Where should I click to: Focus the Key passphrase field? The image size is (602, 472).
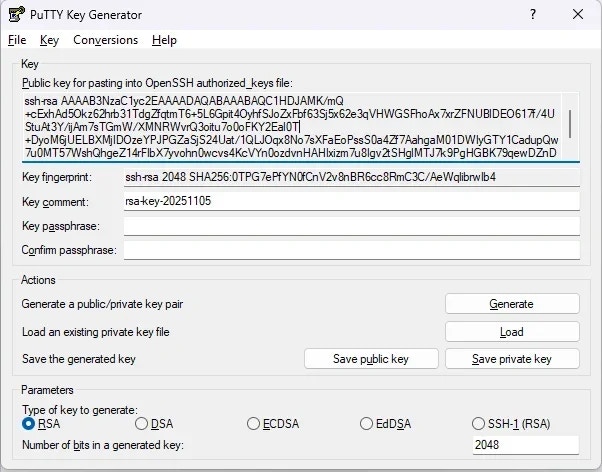352,226
